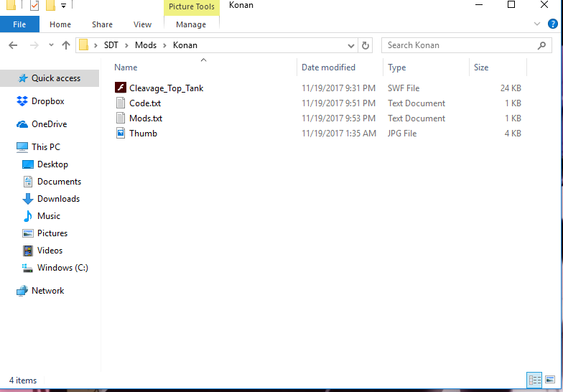This screenshot has height=392, width=563.
Task: Sort files by Date modified column
Action: pos(328,67)
